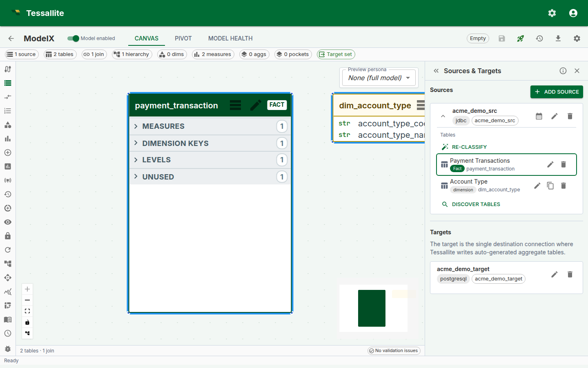The image size is (588, 368).
Task: Click the open book icon in the left sidebar
Action: click(8, 319)
